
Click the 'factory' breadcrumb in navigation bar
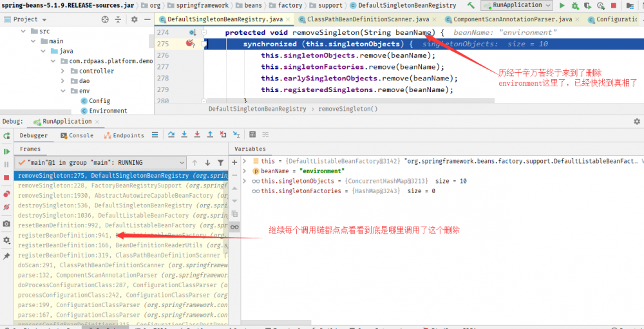pos(290,5)
